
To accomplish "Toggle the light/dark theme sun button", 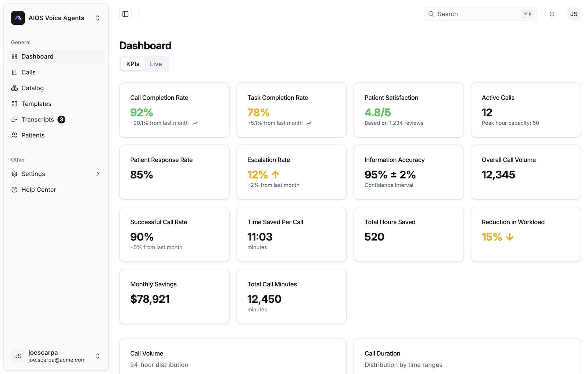I will click(552, 14).
